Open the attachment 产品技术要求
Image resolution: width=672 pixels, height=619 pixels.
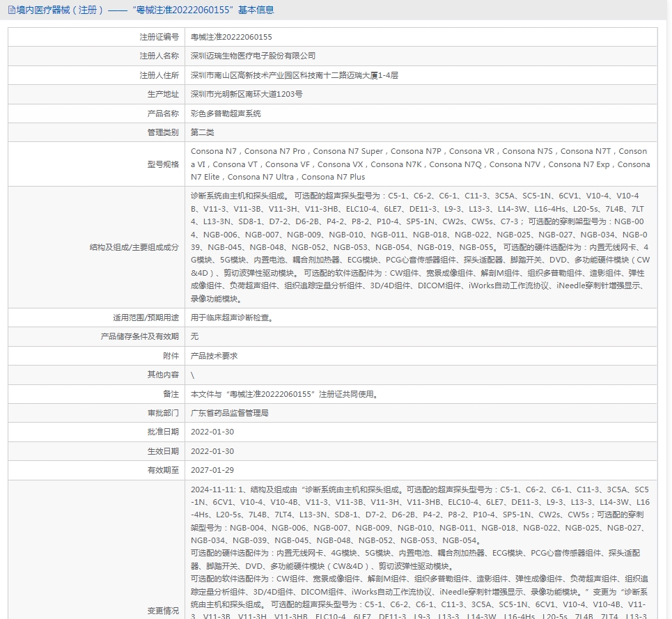[x=214, y=356]
